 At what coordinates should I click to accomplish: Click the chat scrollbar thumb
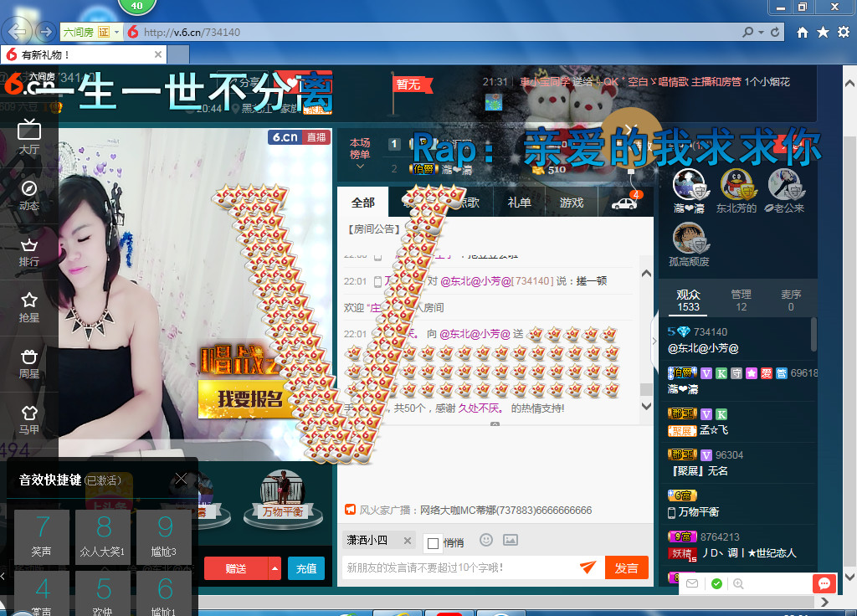(646, 388)
